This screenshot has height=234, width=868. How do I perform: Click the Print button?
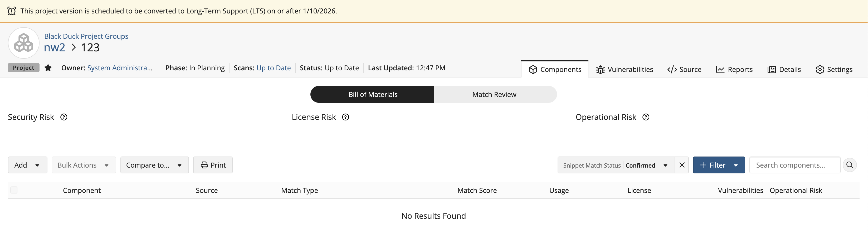tap(213, 165)
